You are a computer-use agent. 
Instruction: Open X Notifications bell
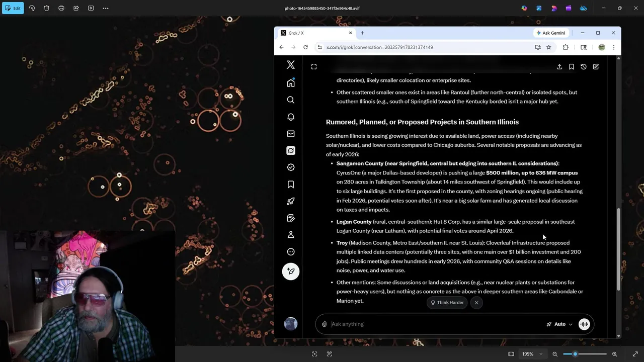[291, 117]
